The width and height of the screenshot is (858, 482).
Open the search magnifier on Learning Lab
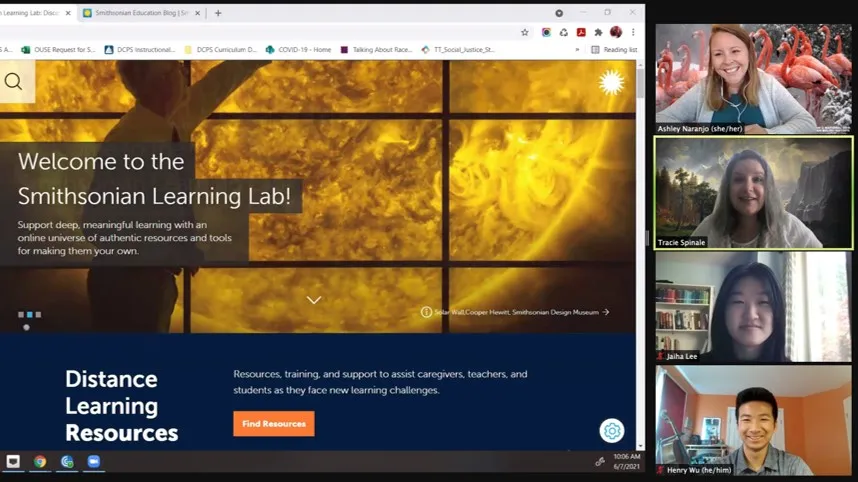click(x=13, y=82)
